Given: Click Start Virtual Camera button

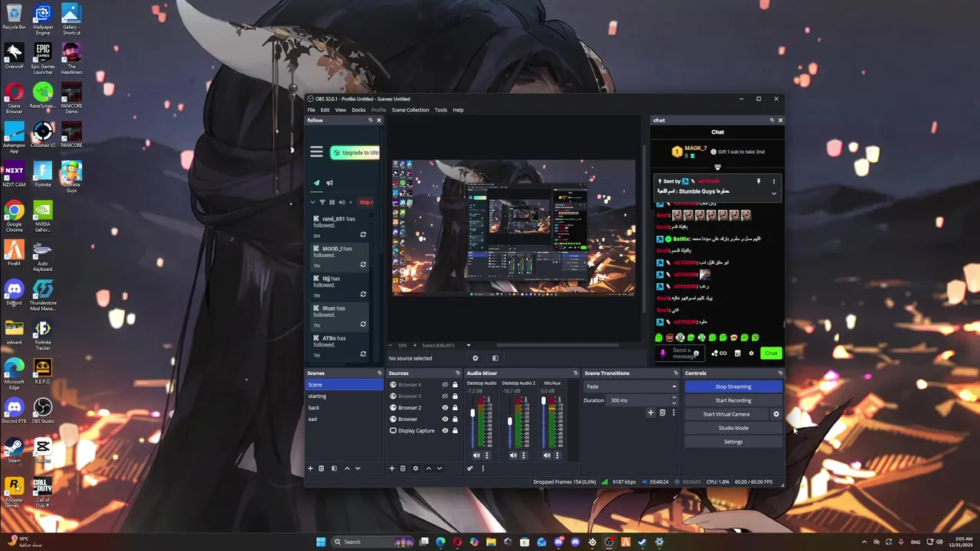Looking at the screenshot, I should 727,414.
